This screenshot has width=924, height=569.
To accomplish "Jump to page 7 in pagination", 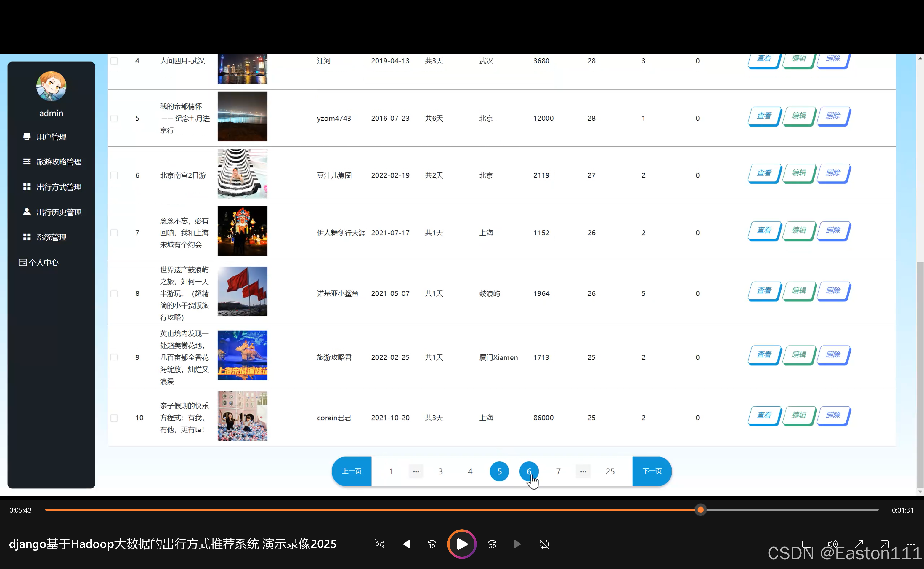I will point(559,471).
